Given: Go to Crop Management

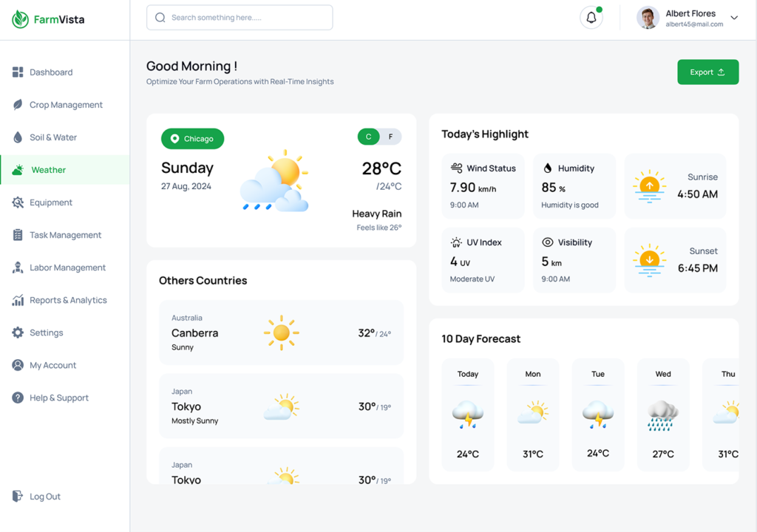Looking at the screenshot, I should click(65, 105).
